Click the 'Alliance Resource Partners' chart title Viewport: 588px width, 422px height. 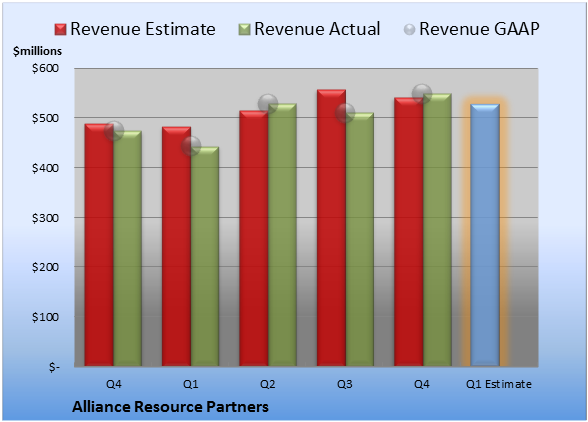pos(170,407)
